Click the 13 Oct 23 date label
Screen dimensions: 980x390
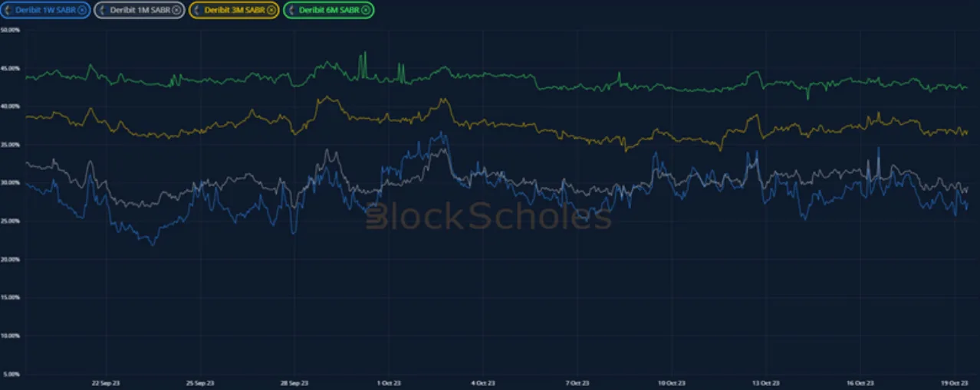[765, 383]
